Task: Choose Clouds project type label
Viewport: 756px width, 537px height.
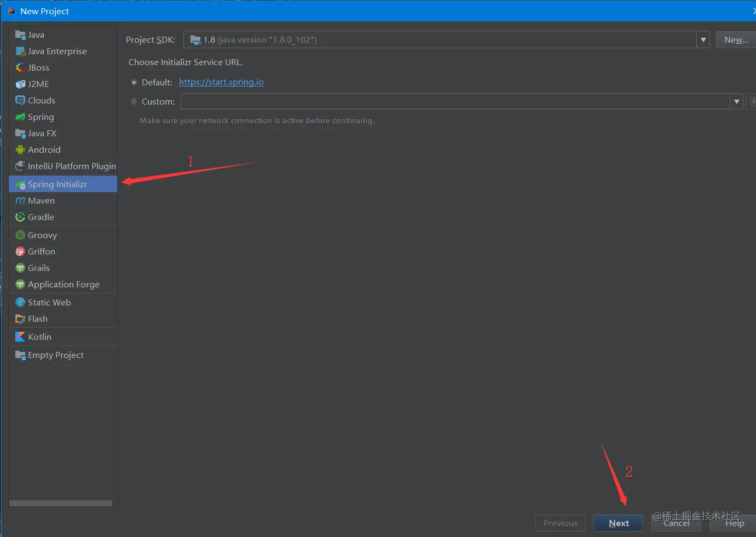Action: [x=42, y=101]
